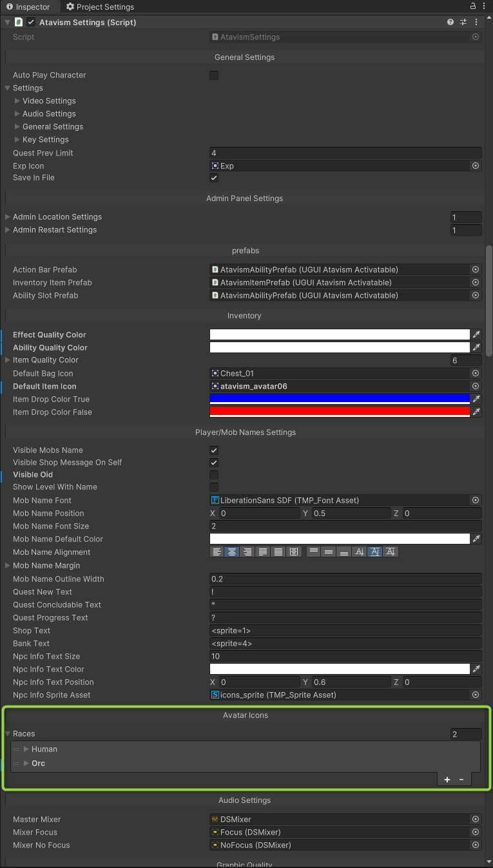Expand the Admin Location Settings section
The image size is (493, 868).
point(8,217)
